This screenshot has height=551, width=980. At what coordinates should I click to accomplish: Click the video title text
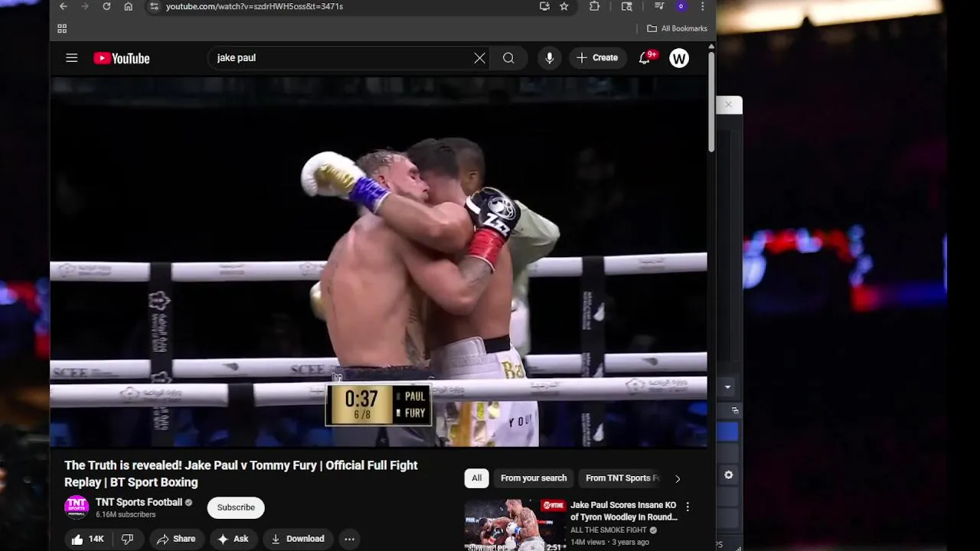coord(241,474)
